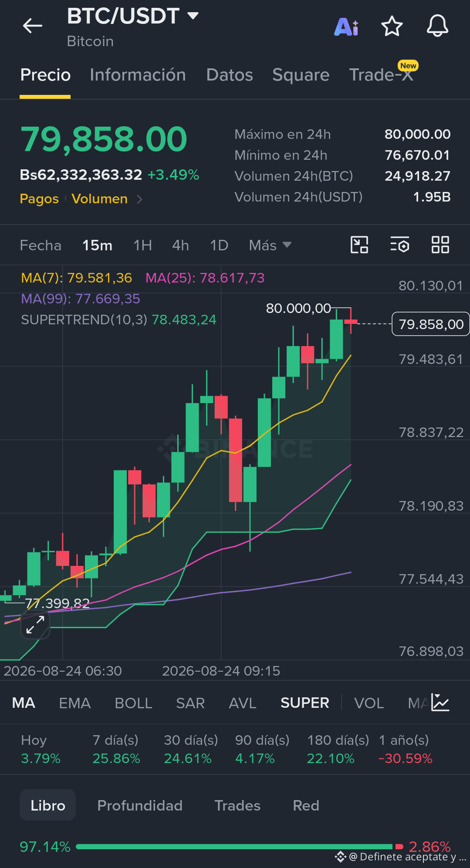Open chart indicator settings icon
The image size is (470, 868).
(400, 245)
